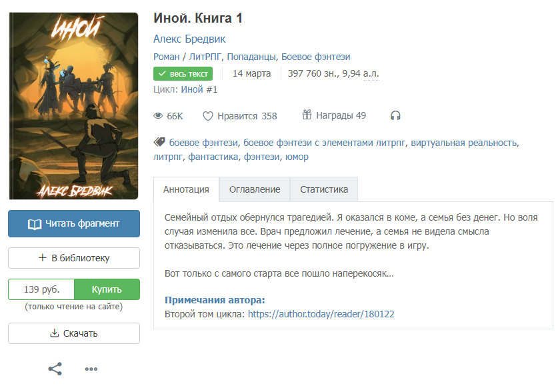Click the headphones audiobook icon
Screen dimensions: 560x392
tap(395, 116)
